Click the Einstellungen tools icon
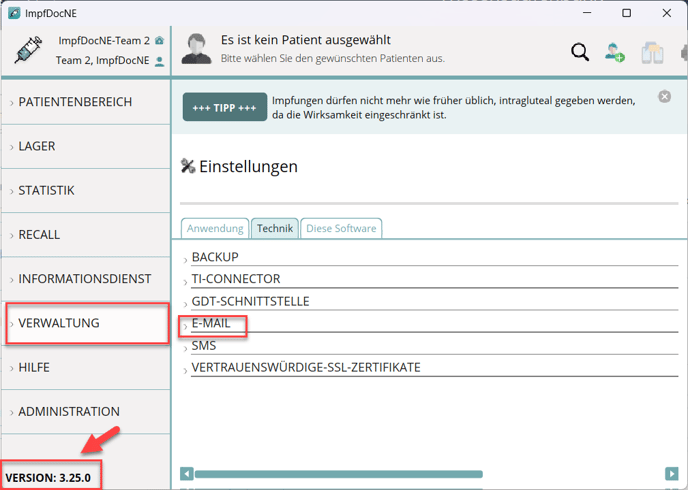Viewport: 688px width, 490px height. tap(188, 166)
